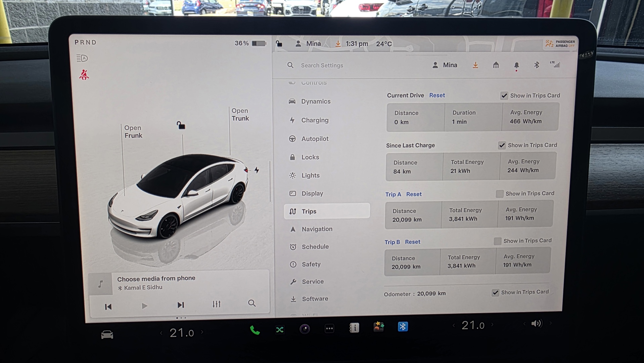This screenshot has height=363, width=644.
Task: Open car controls icon in bottom bar
Action: [x=107, y=335]
